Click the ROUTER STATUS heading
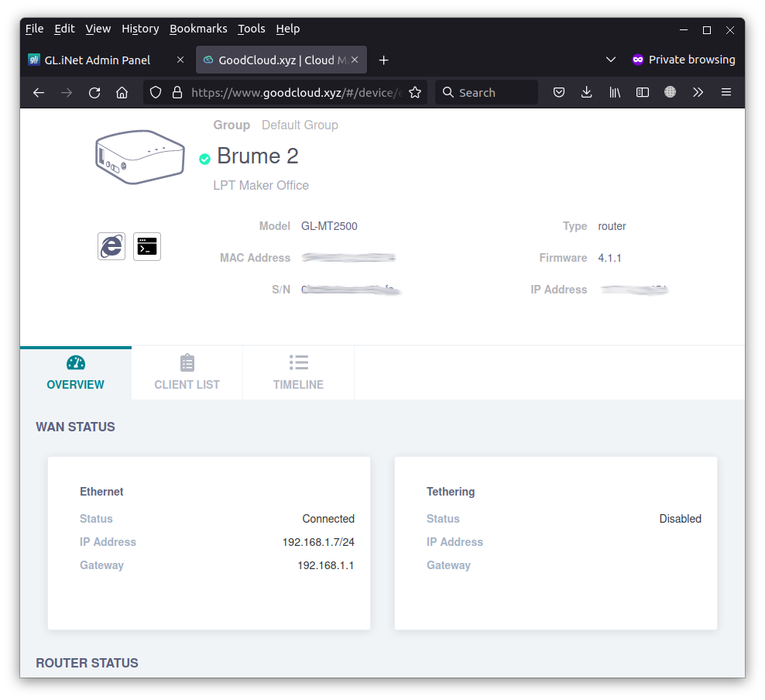Image resolution: width=765 pixels, height=700 pixels. coord(87,664)
